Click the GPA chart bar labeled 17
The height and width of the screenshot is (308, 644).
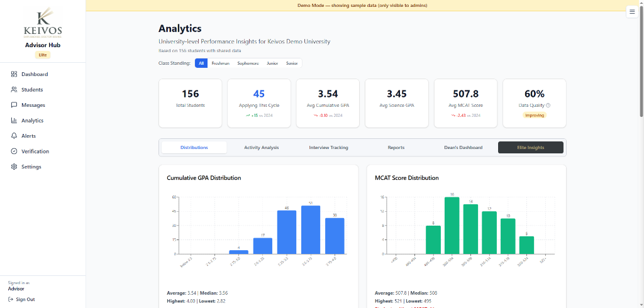click(263, 246)
